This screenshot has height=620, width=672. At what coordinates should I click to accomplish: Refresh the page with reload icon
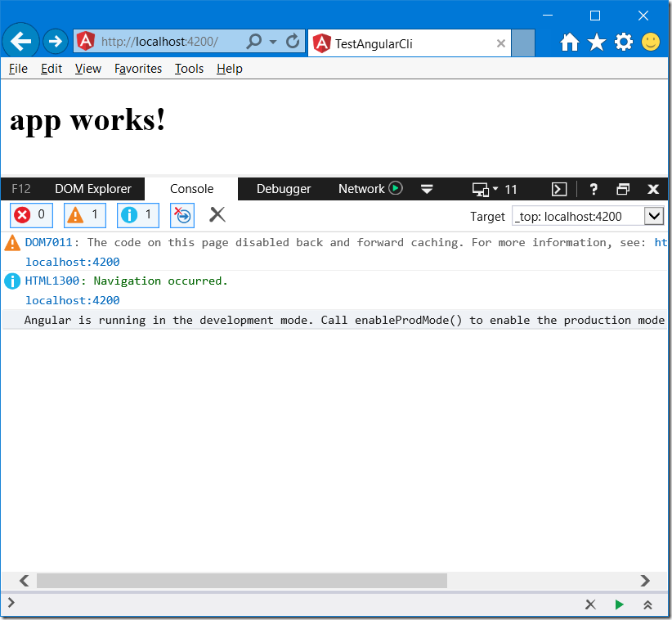click(293, 42)
